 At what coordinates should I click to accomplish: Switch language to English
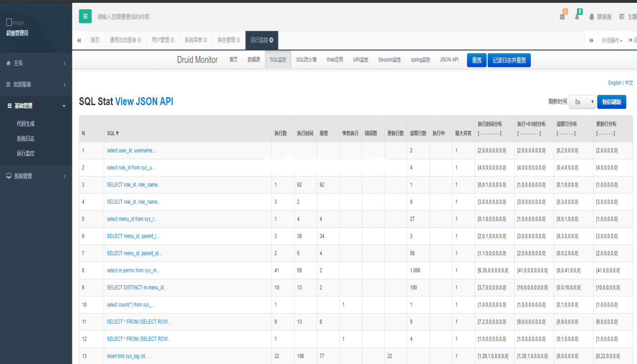(615, 83)
